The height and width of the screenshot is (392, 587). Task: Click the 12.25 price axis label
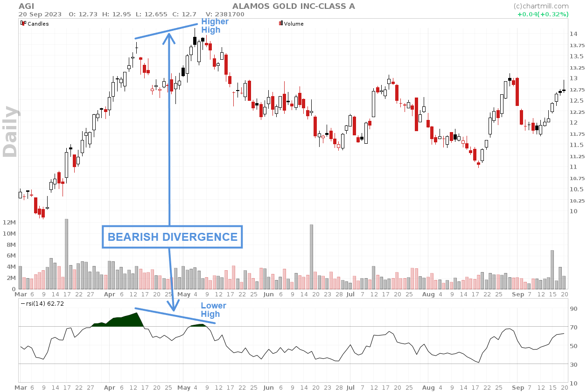[577, 112]
